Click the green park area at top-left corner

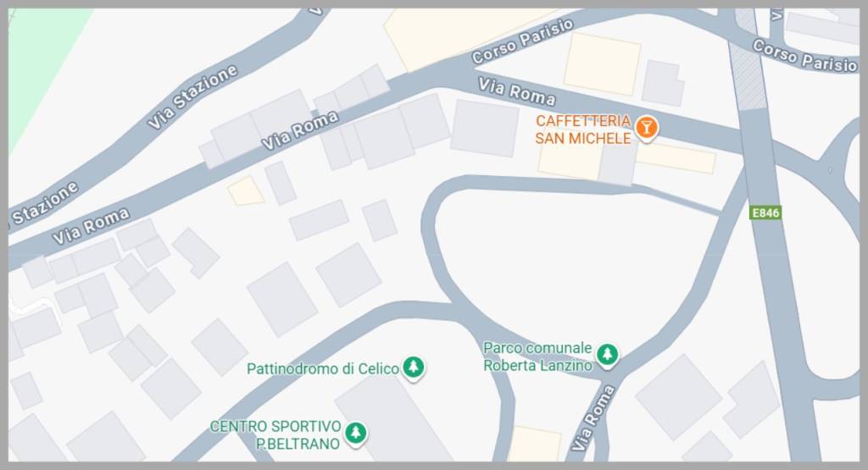[x=39, y=61]
